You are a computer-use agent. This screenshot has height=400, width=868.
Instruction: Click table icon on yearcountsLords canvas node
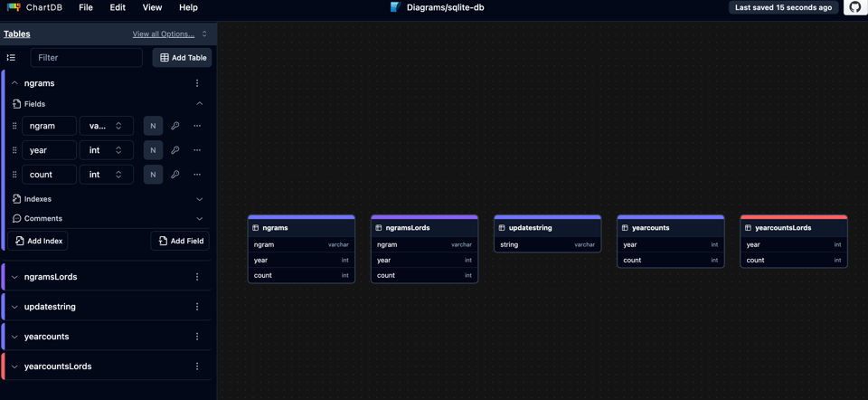tap(748, 228)
